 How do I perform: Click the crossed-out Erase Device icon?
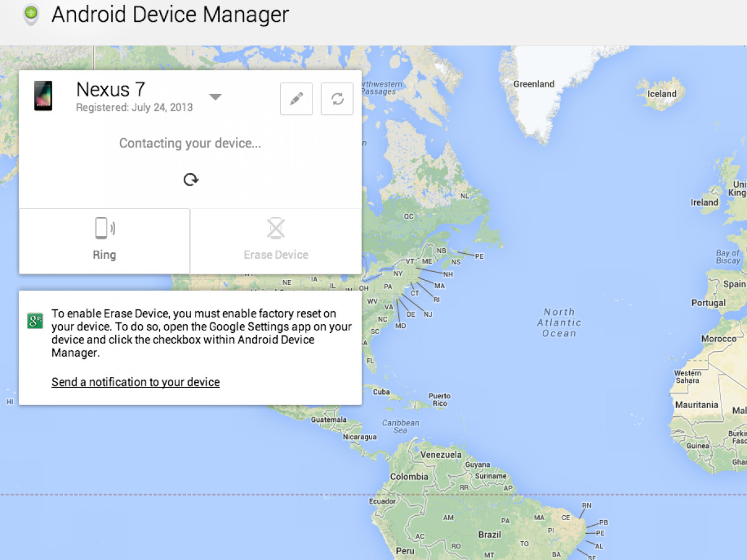point(276,228)
